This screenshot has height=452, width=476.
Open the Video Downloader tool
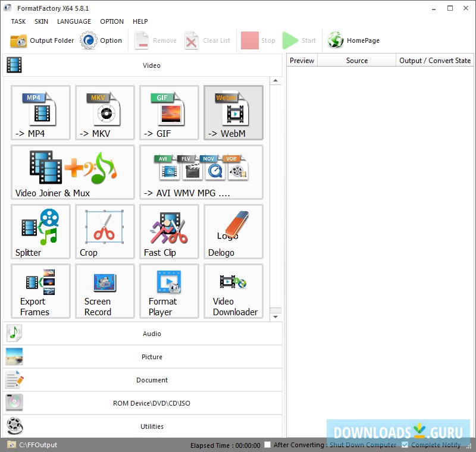(x=233, y=291)
